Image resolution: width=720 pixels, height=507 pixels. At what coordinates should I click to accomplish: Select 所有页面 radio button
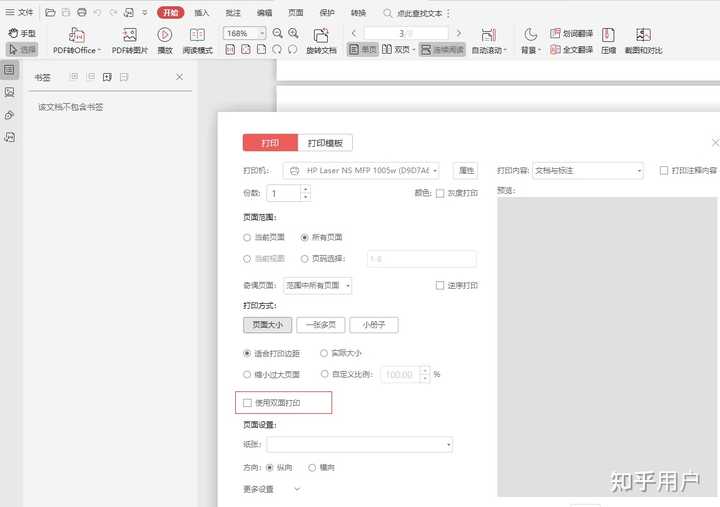[304, 237]
